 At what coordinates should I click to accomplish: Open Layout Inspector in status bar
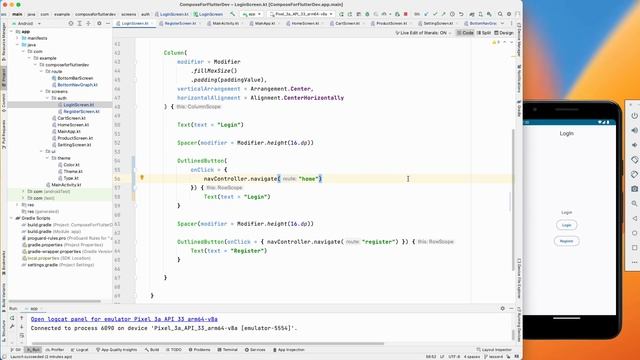click(x=493, y=350)
